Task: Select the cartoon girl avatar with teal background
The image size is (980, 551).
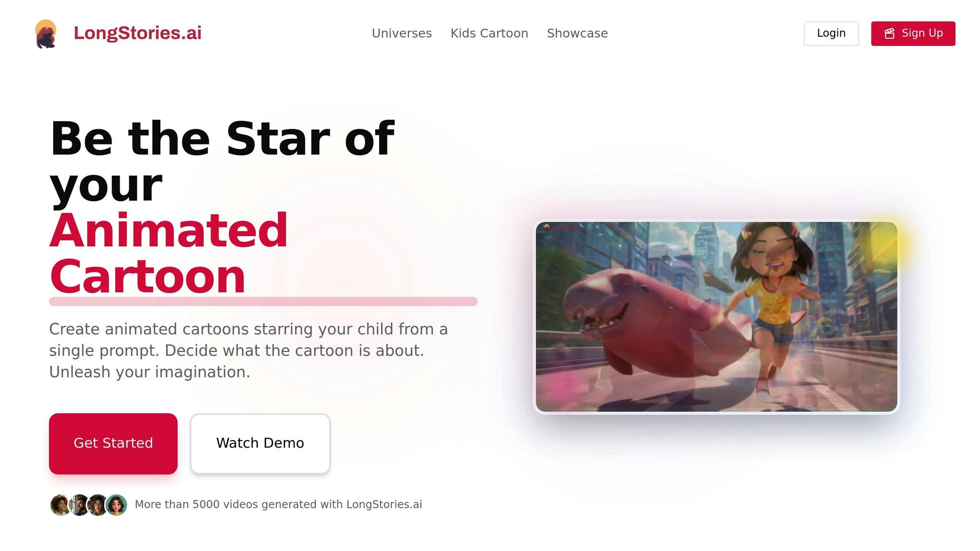Action: (x=116, y=505)
